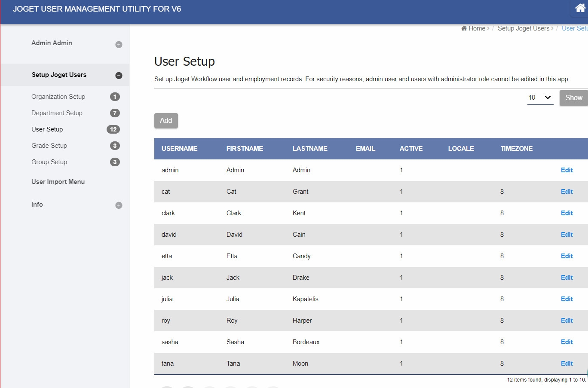Edit the cat user row
This screenshot has height=388, width=588.
click(x=567, y=192)
